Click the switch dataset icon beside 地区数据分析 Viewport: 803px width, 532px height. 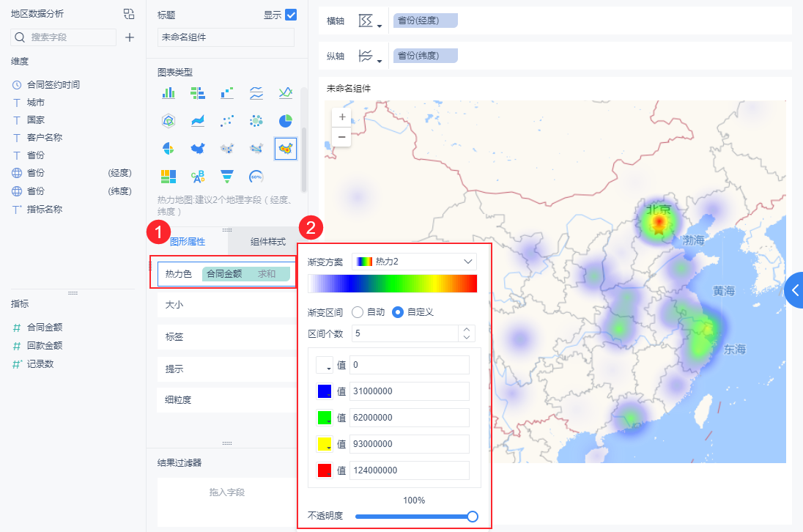[129, 14]
